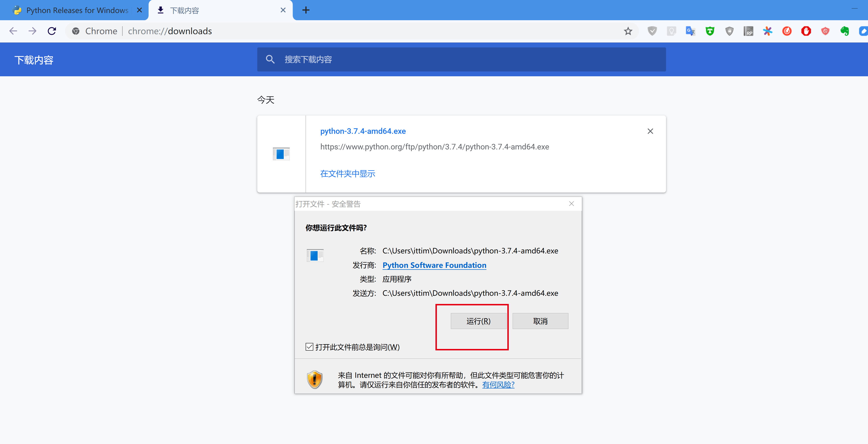This screenshot has height=444, width=868.
Task: Click the file icon inside the security dialog
Action: tap(315, 255)
